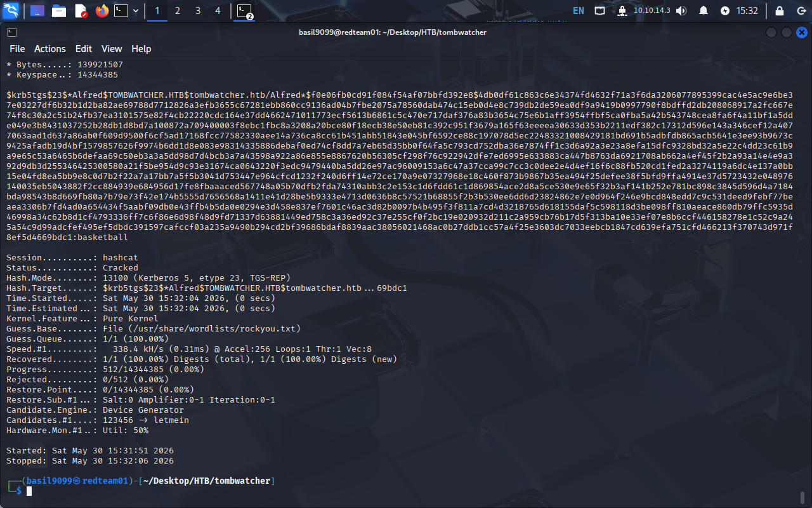Click the terminal window title bar icon
The width and height of the screenshot is (812, 508).
tap(12, 32)
